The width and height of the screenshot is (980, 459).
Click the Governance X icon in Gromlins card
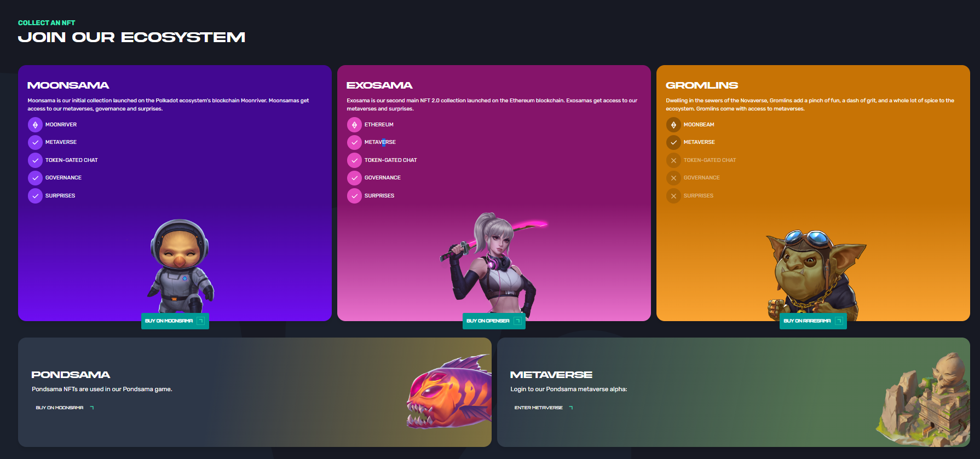click(x=673, y=178)
